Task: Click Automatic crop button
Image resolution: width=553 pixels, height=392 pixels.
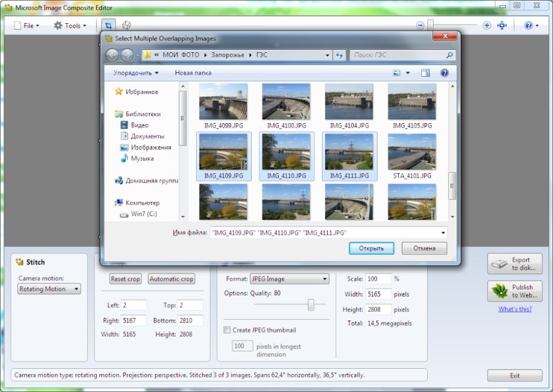Action: point(172,279)
